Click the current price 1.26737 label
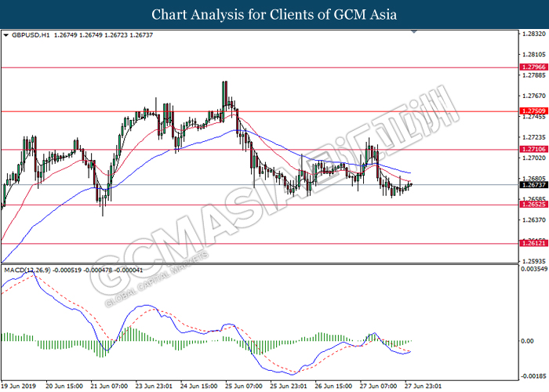Screen dimensions: 549x392 [534, 185]
